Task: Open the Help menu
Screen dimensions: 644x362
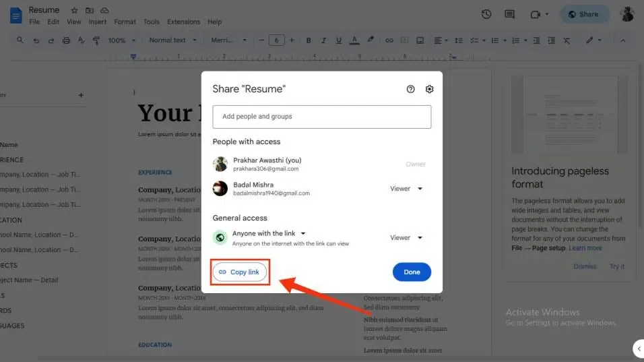Action: [214, 22]
